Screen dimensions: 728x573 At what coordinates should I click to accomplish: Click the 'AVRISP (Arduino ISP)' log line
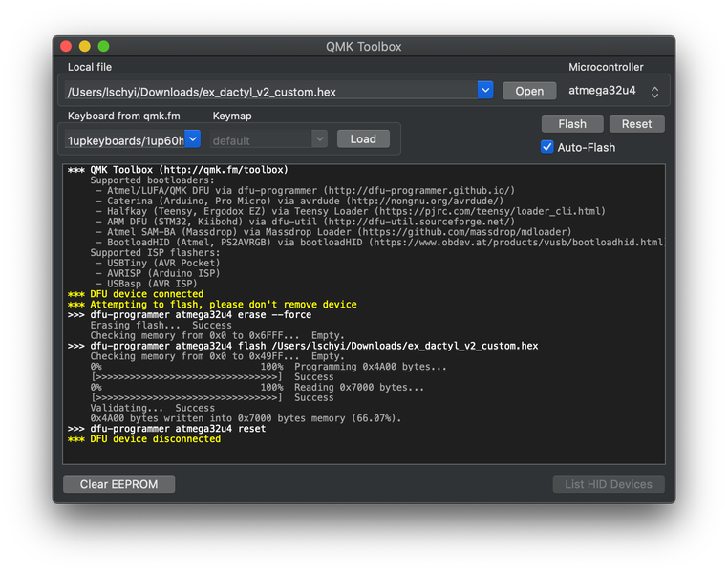pos(158,273)
